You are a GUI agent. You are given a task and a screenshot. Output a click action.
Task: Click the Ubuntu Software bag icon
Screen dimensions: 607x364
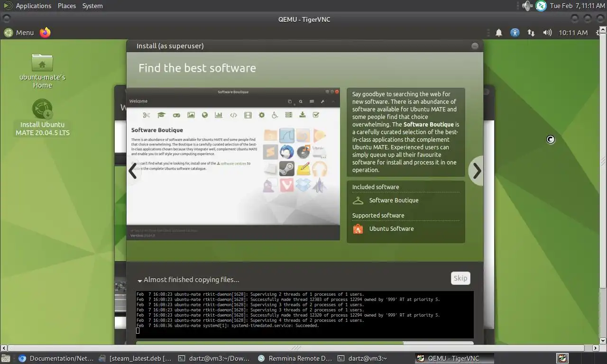click(x=358, y=229)
